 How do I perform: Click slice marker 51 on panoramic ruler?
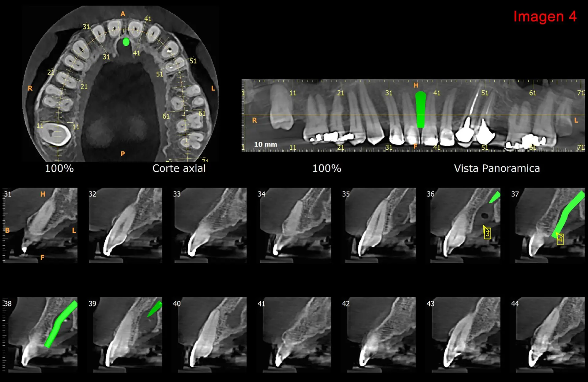click(x=485, y=93)
